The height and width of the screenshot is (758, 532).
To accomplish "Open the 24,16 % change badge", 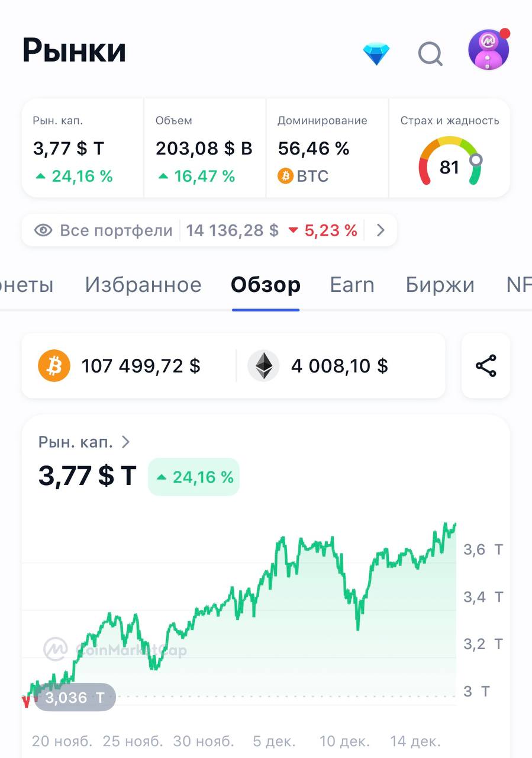I will click(194, 477).
